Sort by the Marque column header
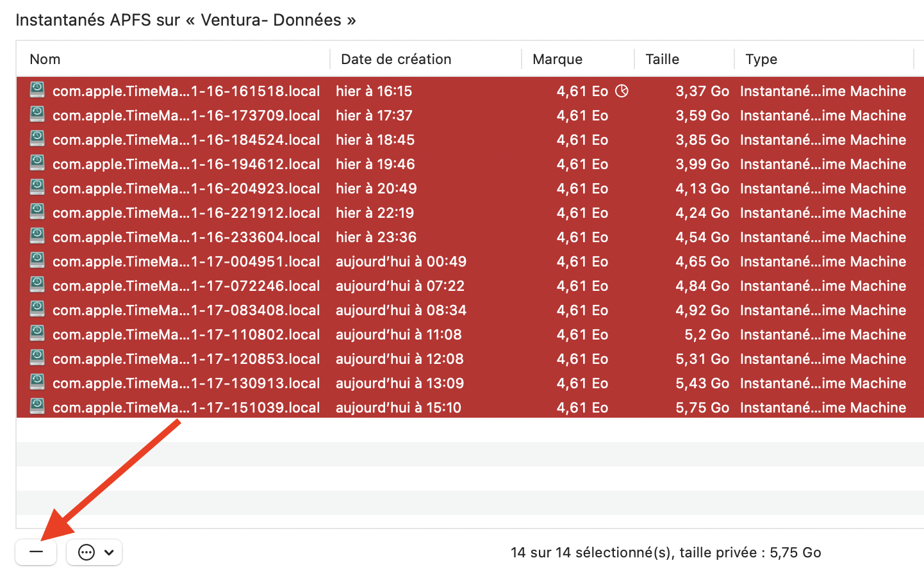This screenshot has width=924, height=574. tap(557, 59)
